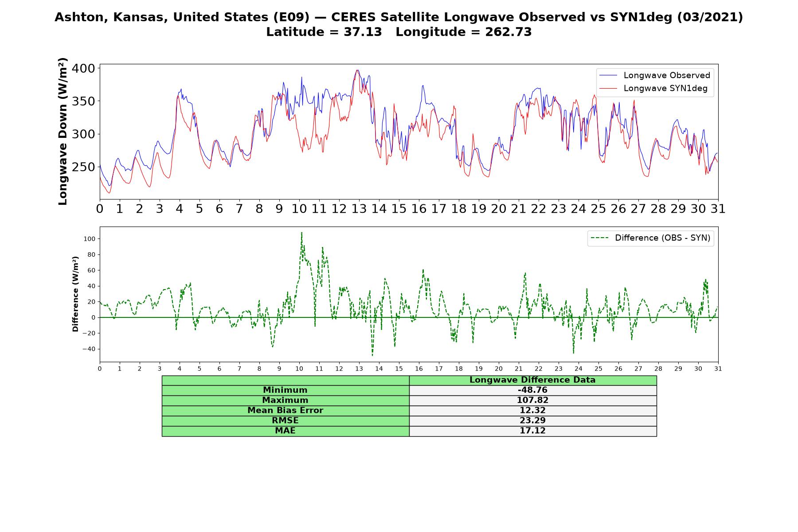This screenshot has height=532, width=798.
Task: Click the RMSE value 23.29 cell
Action: pyautogui.click(x=532, y=421)
